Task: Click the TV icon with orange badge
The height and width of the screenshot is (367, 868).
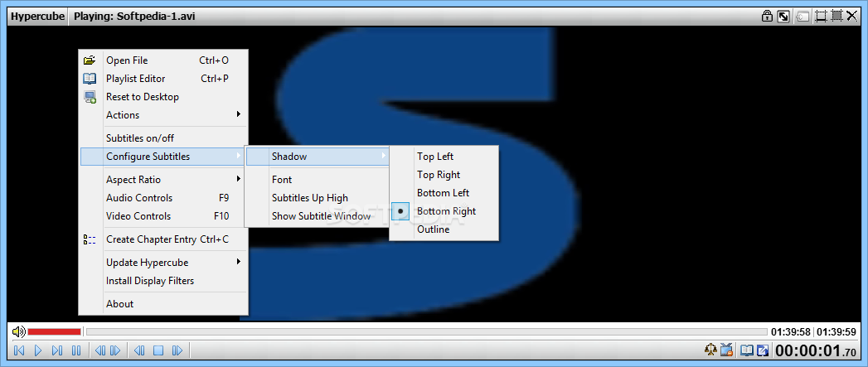Action: coord(726,350)
